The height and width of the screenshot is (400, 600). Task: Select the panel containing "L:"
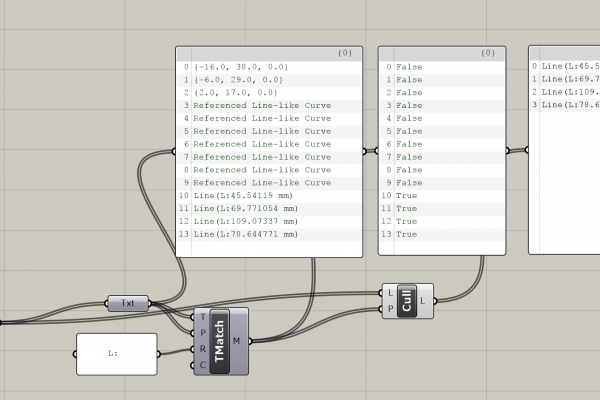point(117,354)
